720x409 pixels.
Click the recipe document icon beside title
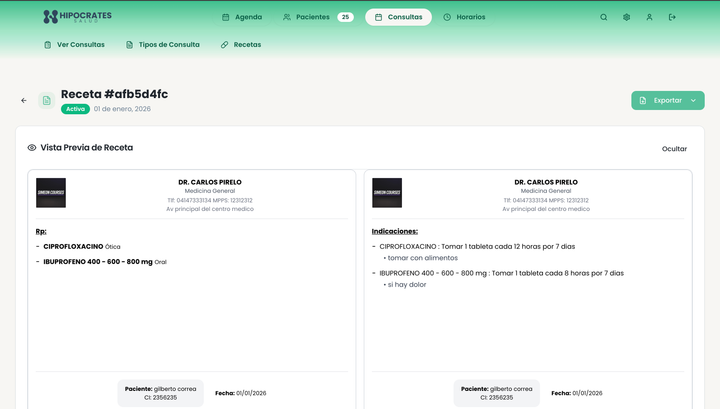point(46,100)
